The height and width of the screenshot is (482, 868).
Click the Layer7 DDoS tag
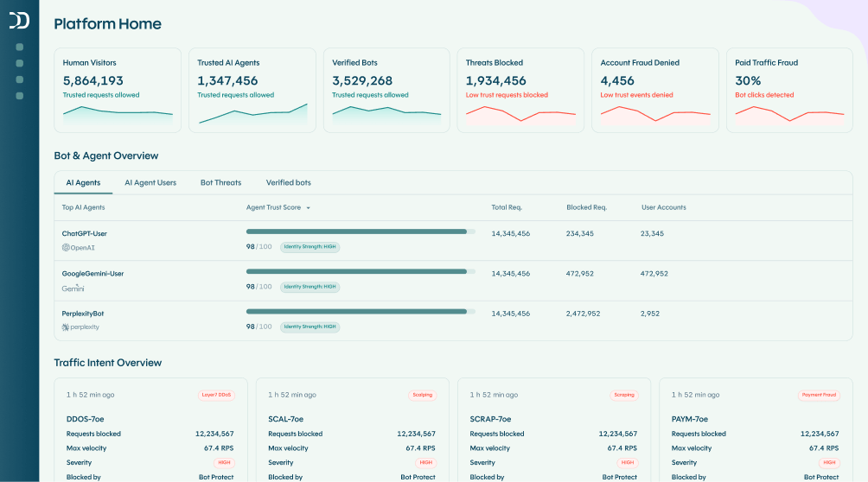tap(216, 395)
